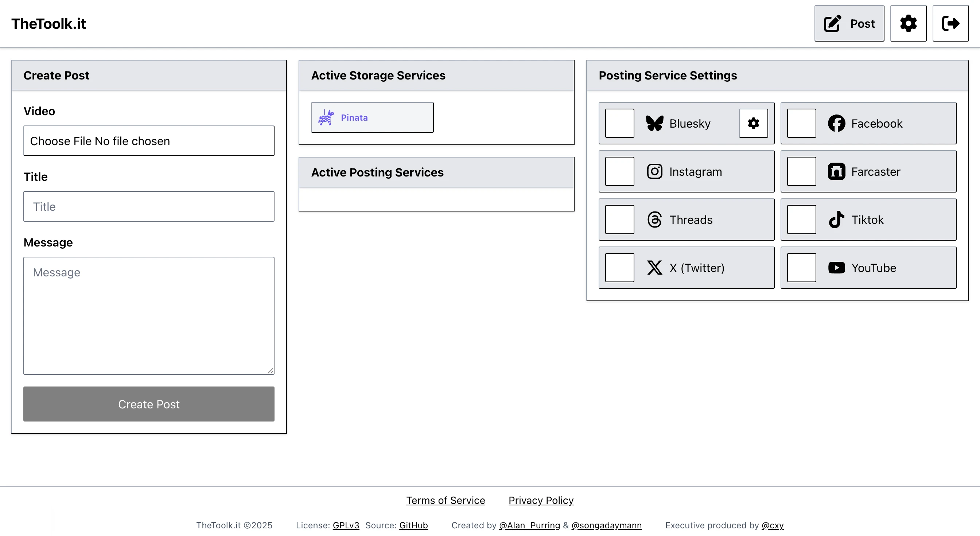The image size is (980, 536).
Task: Click the Create Post button
Action: [149, 404]
